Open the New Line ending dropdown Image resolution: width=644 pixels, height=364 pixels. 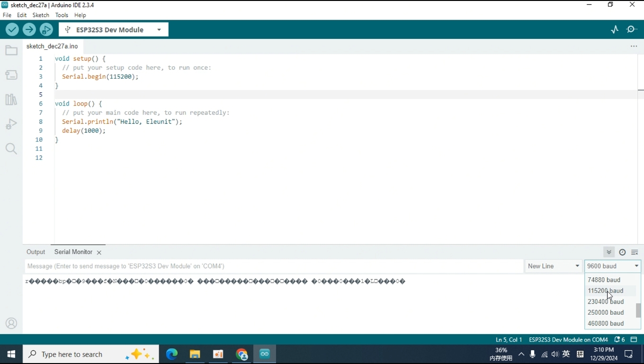554,266
